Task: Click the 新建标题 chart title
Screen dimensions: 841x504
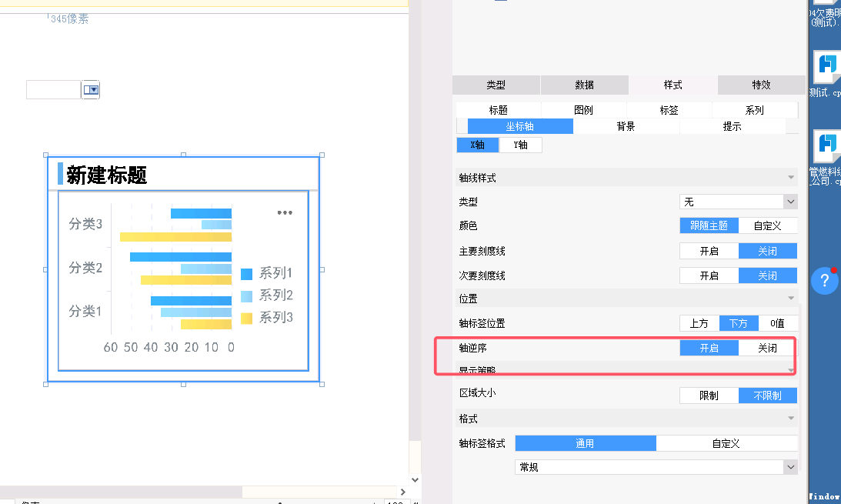Action: tap(106, 175)
